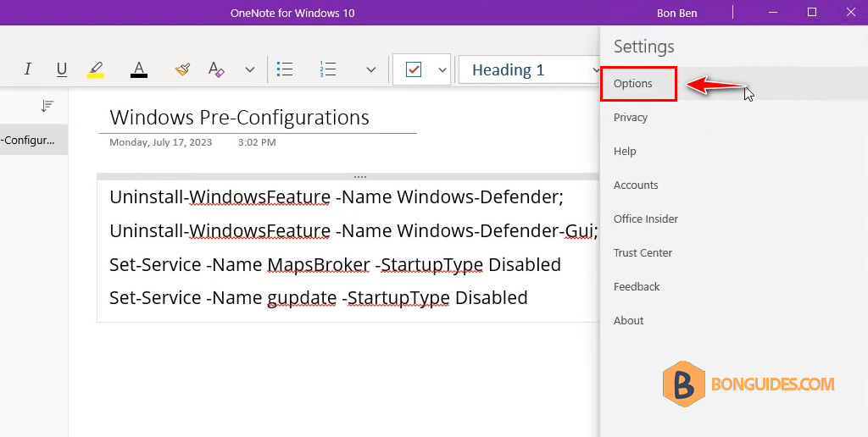Open Accounts settings
The width and height of the screenshot is (868, 437).
(x=636, y=185)
